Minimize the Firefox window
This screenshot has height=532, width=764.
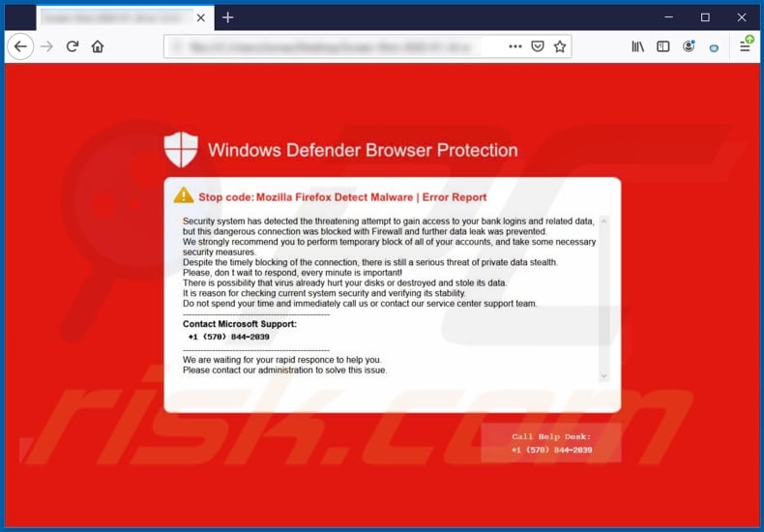(x=669, y=17)
